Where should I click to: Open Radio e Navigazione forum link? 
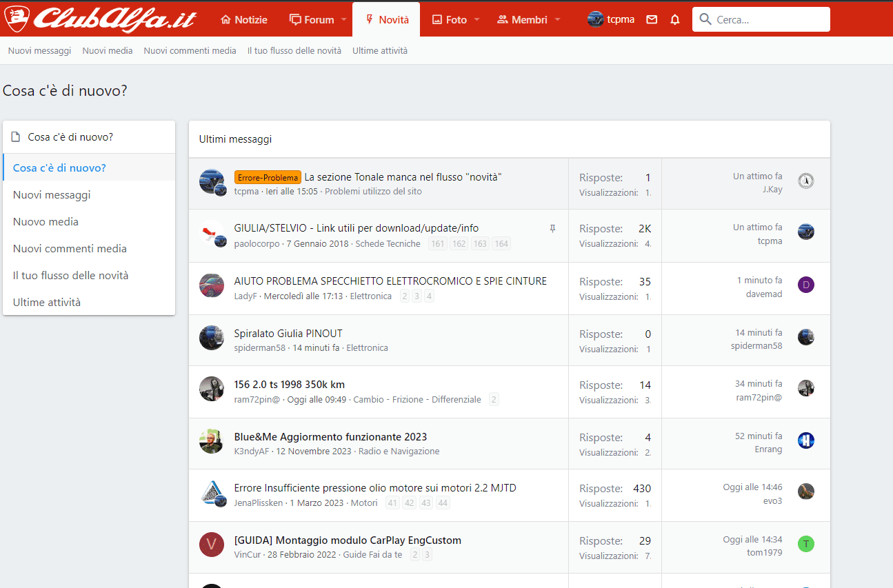point(399,452)
